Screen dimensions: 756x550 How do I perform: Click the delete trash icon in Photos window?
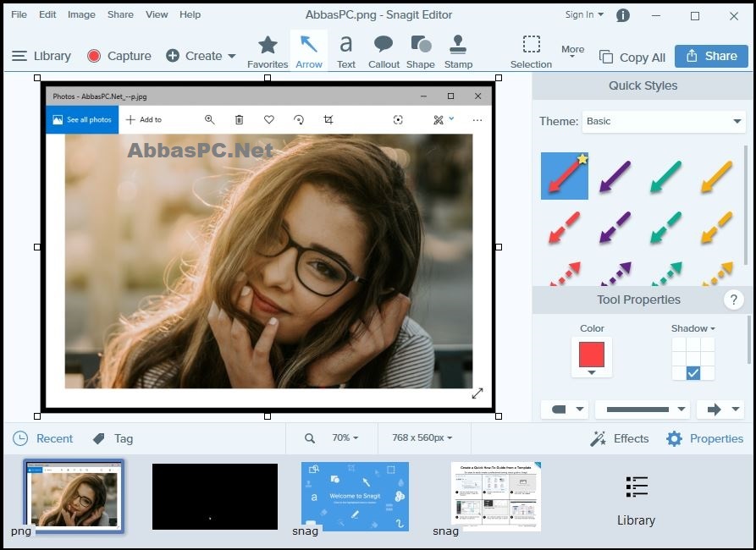point(239,119)
